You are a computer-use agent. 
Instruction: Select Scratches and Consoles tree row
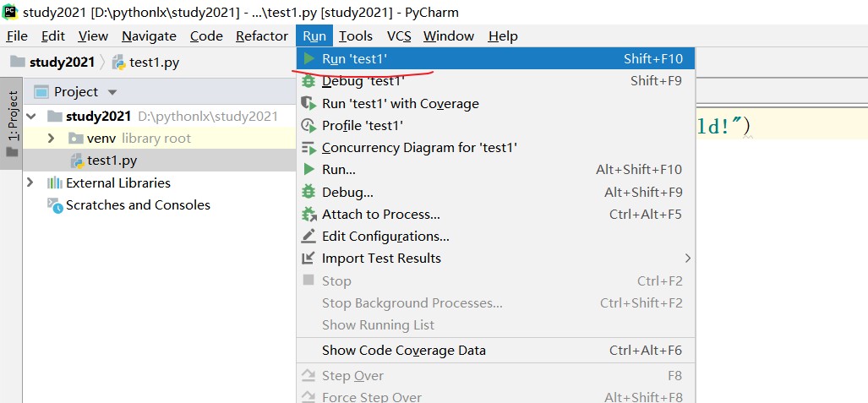(x=160, y=205)
